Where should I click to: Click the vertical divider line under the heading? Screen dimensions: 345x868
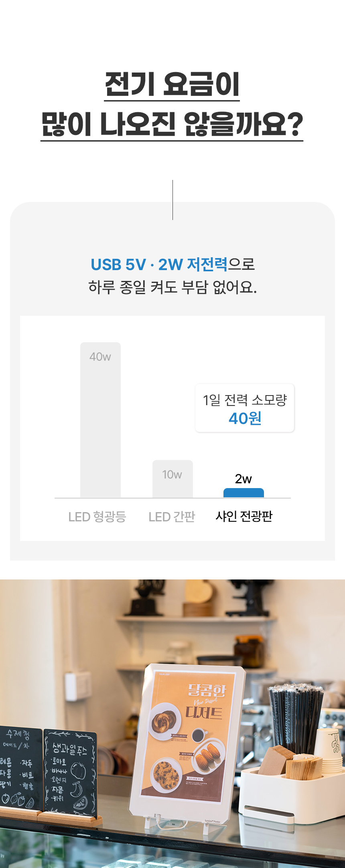(x=172, y=200)
